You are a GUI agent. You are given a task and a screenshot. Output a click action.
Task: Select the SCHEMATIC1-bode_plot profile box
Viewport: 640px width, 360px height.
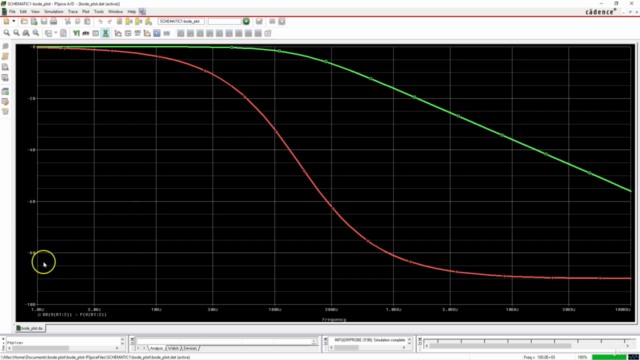coord(181,21)
